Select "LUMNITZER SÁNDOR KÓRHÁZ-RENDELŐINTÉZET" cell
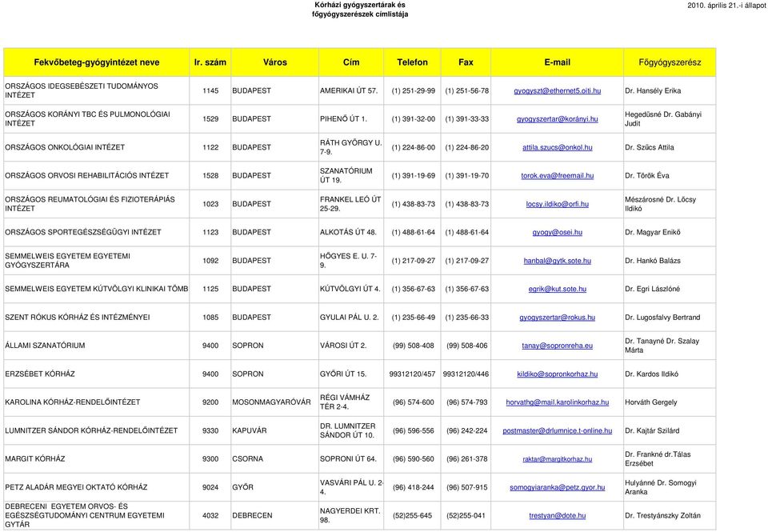Screen dimensions: 768x532 tap(97, 430)
